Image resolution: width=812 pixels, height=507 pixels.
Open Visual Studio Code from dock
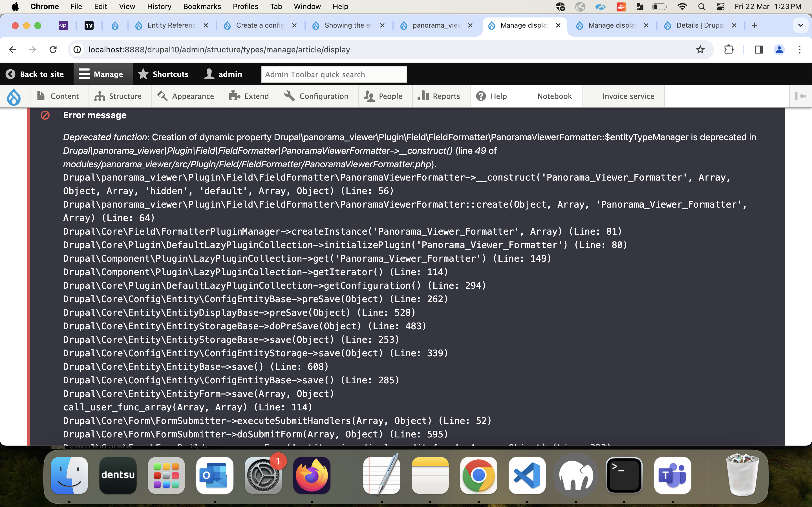coord(527,475)
